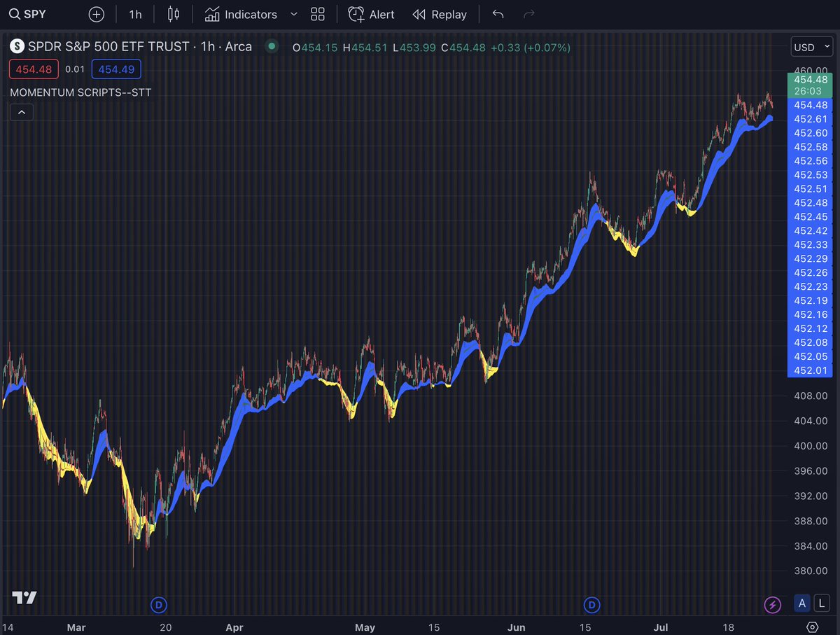Click the 452.19 indicator price label
This screenshot has height=635, width=840.
click(811, 300)
